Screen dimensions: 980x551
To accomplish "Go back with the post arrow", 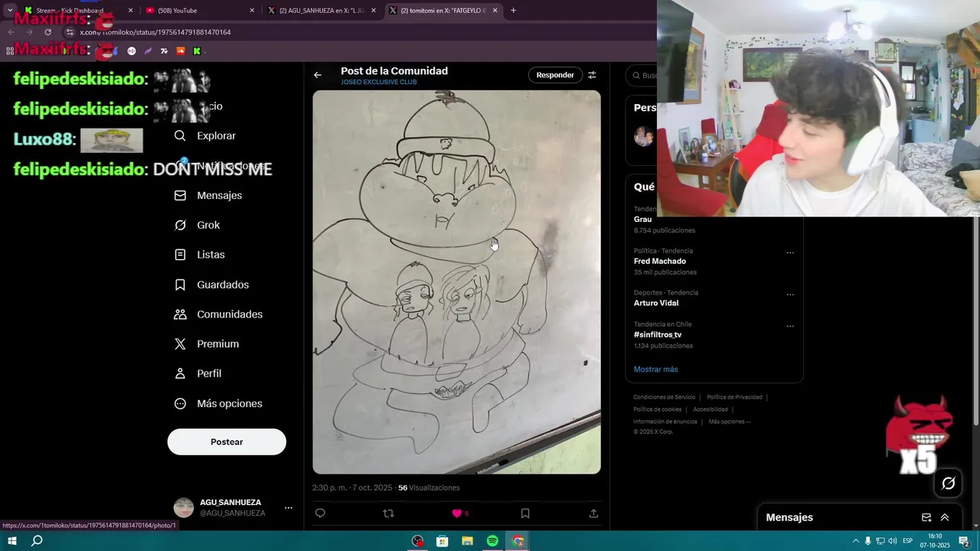I will pyautogui.click(x=318, y=75).
